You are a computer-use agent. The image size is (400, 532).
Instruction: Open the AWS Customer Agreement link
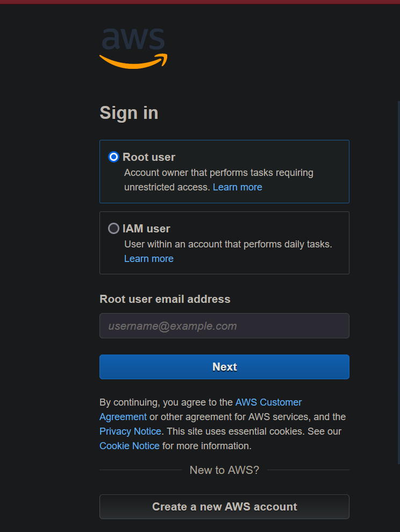point(268,402)
